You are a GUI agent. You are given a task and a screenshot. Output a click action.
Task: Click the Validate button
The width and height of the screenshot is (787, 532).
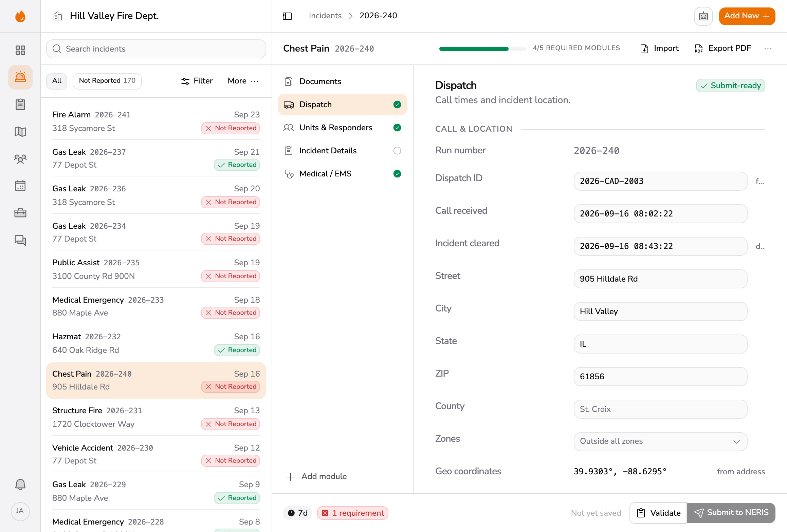pyautogui.click(x=658, y=513)
